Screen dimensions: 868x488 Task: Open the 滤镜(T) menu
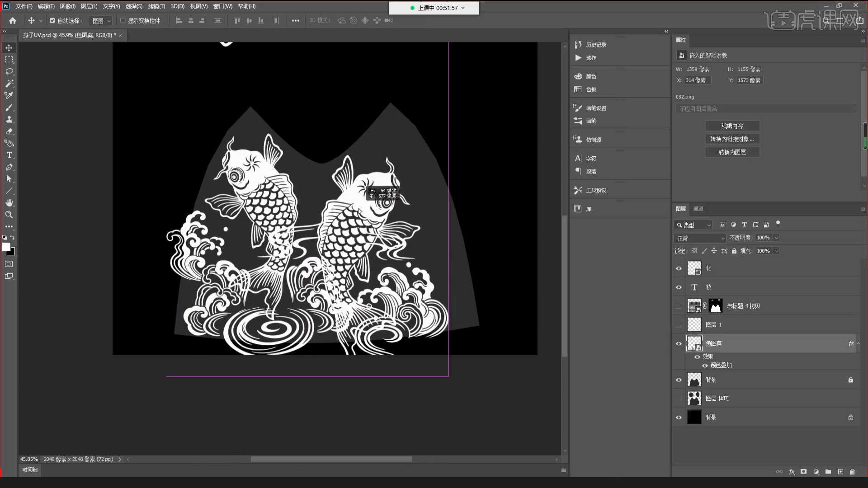click(x=156, y=6)
